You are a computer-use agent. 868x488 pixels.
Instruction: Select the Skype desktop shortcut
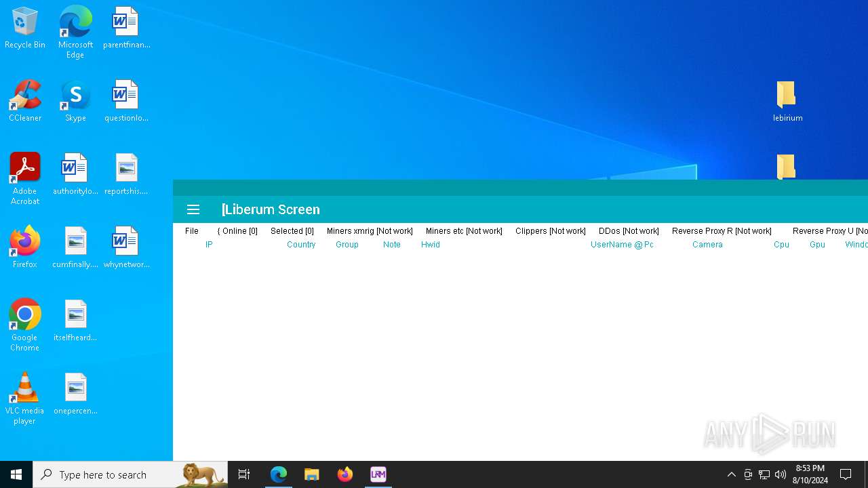[75, 102]
